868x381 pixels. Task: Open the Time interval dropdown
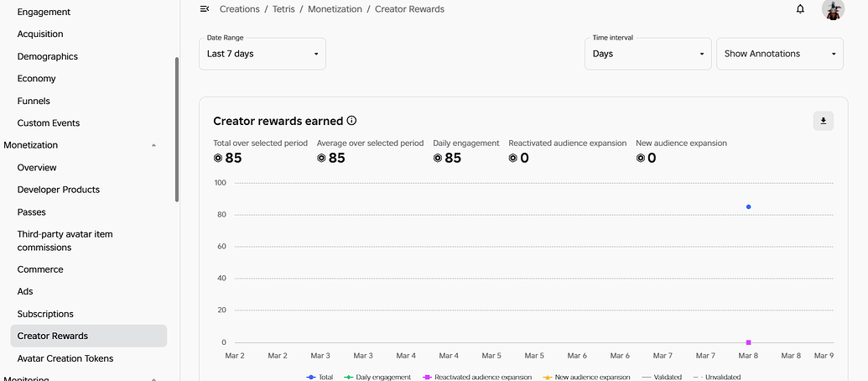click(647, 54)
